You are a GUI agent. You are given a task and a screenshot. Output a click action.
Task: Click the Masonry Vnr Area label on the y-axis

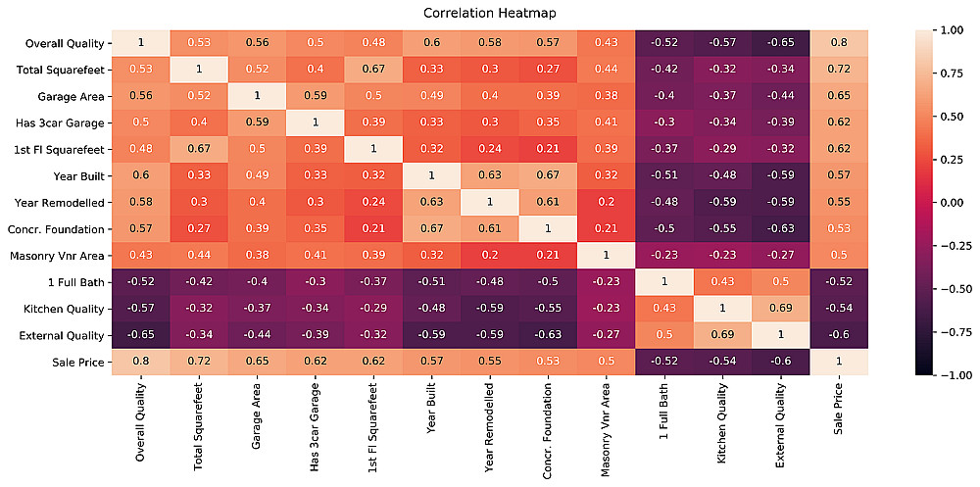click(x=62, y=255)
